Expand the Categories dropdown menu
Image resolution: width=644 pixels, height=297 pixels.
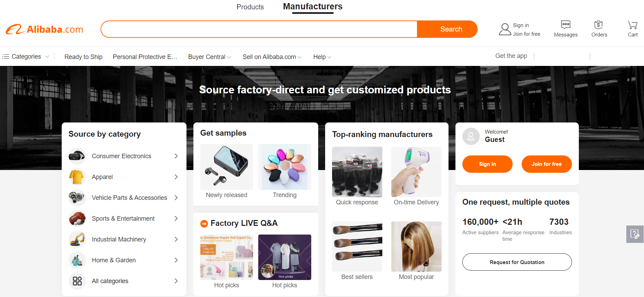(26, 57)
